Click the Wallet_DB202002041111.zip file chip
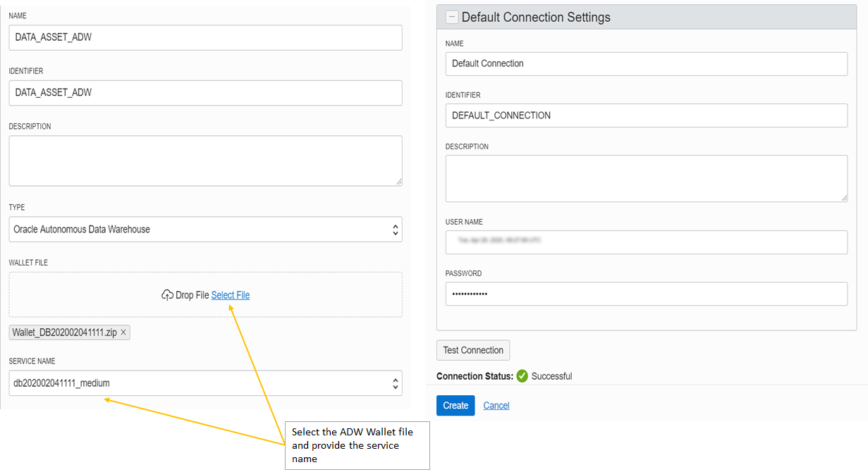Screen dimensions: 868x472 64,332
